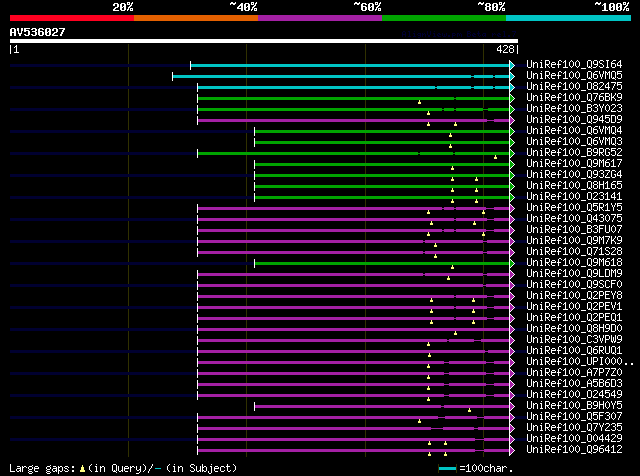Click the arrowhead ending the UniRef100_Q9SI64 alignment
This screenshot has height=476, width=640.
[512, 65]
